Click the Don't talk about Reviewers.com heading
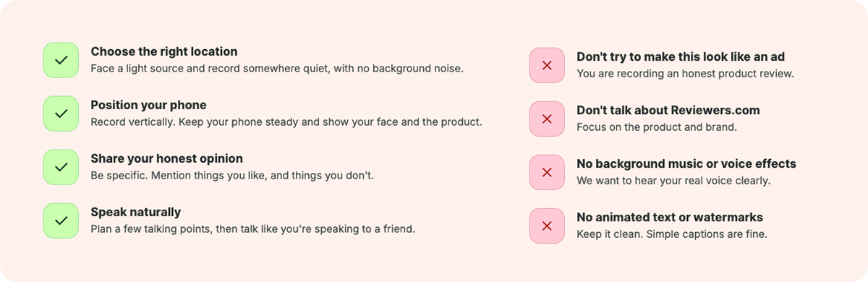Screen dimensions: 868x282 (668, 111)
